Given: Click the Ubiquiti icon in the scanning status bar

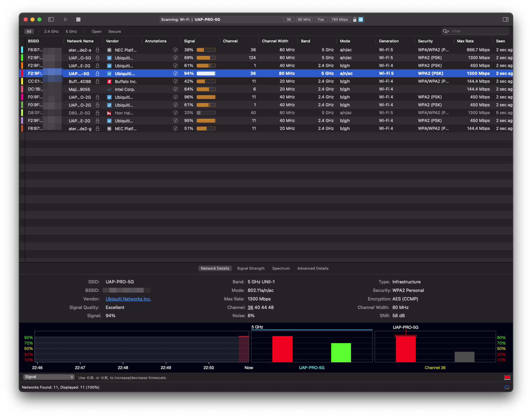Looking at the screenshot, I should [x=361, y=19].
